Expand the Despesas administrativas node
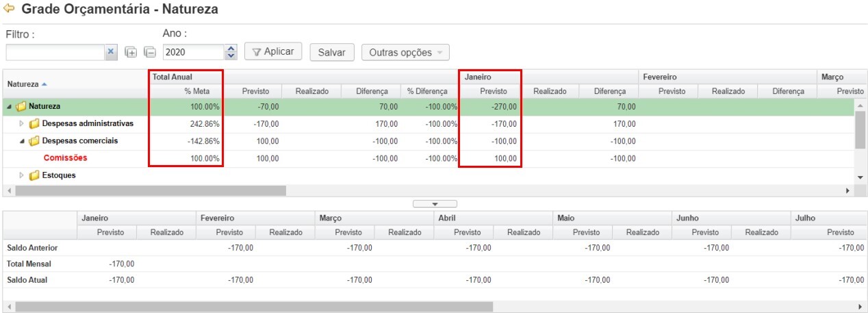 click(x=21, y=124)
